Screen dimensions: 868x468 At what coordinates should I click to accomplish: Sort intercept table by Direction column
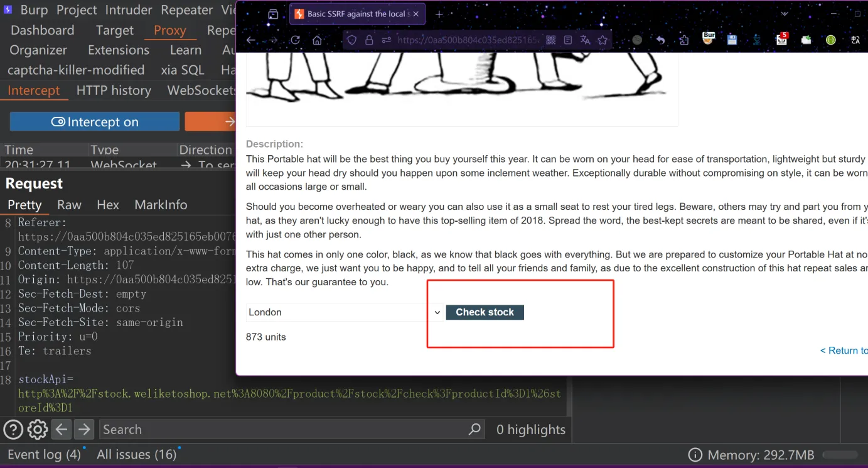click(206, 150)
